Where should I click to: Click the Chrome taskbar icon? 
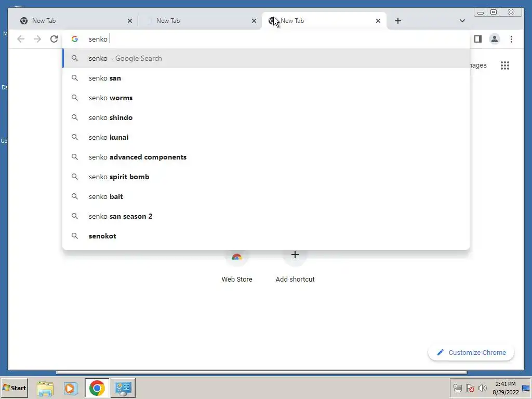[97, 388]
